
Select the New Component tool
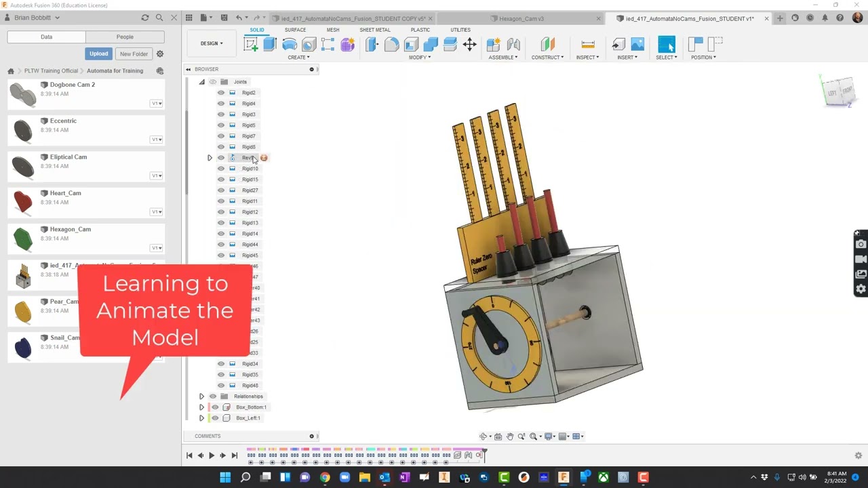pyautogui.click(x=494, y=45)
